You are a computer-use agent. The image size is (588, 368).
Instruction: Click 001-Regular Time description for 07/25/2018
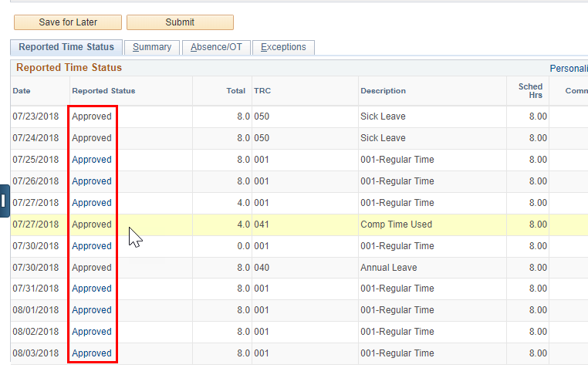coord(397,160)
